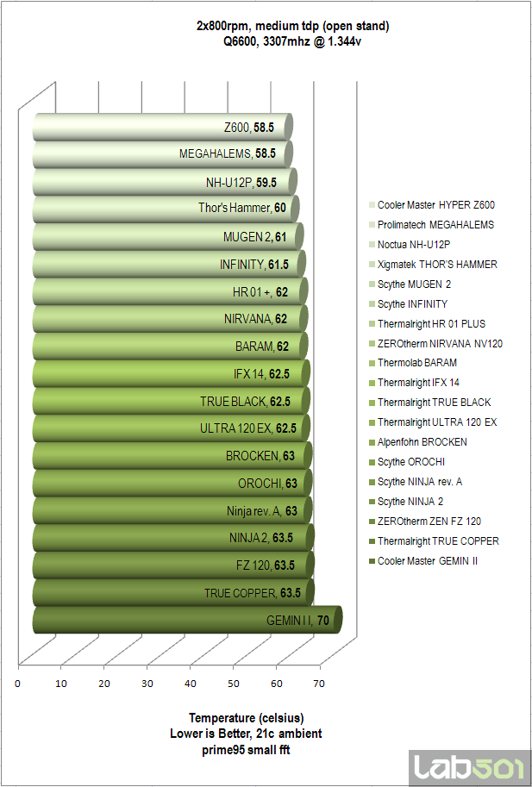Click the Cooler Master HYPER Z600 legend swatch

pyautogui.click(x=372, y=205)
